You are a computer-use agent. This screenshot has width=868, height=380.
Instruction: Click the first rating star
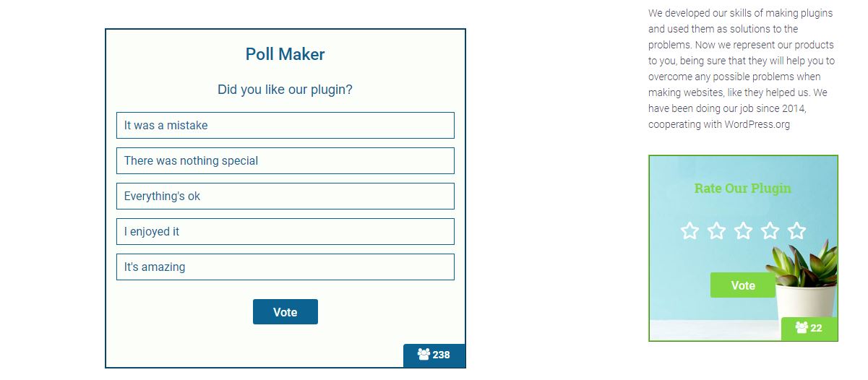690,230
